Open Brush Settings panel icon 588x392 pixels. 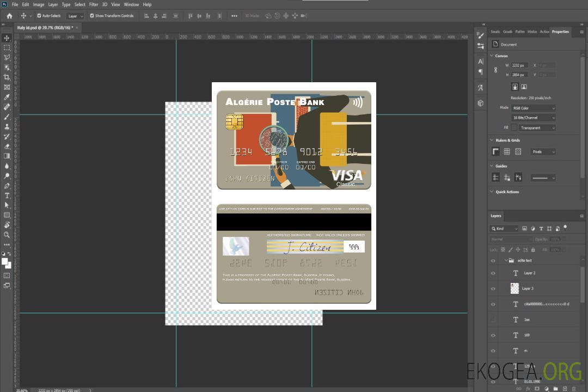click(480, 35)
